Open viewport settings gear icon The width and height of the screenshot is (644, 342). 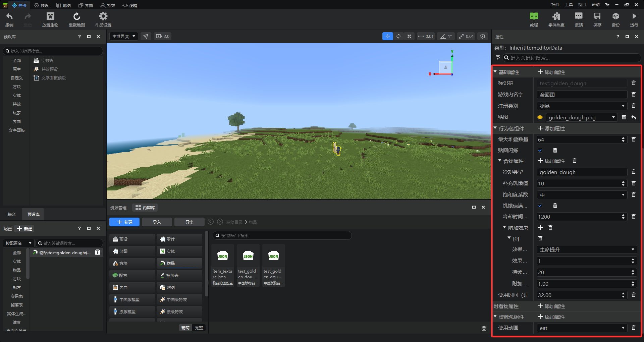[483, 36]
